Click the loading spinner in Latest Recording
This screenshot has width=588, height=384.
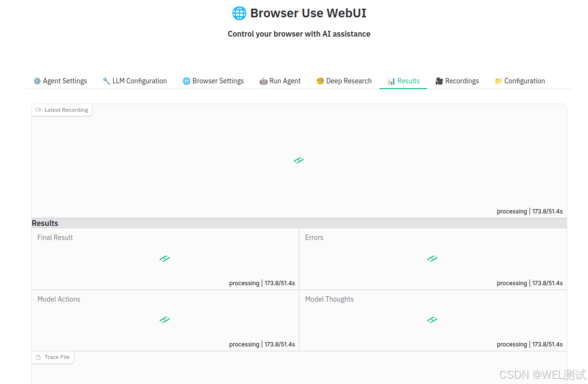click(x=299, y=160)
